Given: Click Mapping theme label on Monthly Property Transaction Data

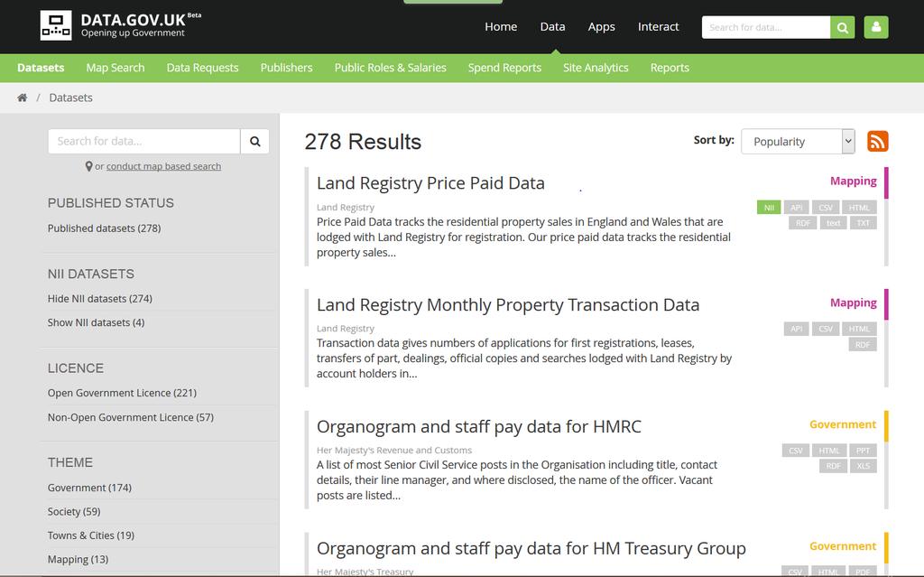Looking at the screenshot, I should 854,302.
